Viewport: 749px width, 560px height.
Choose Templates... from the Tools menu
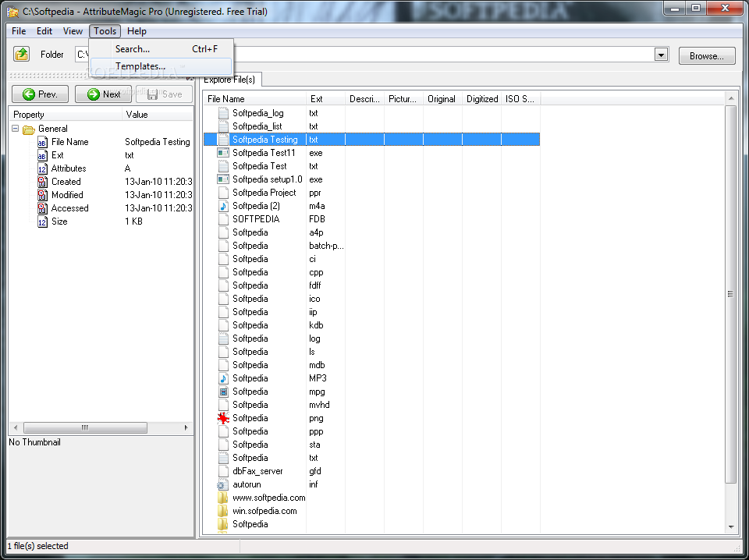[x=161, y=66]
